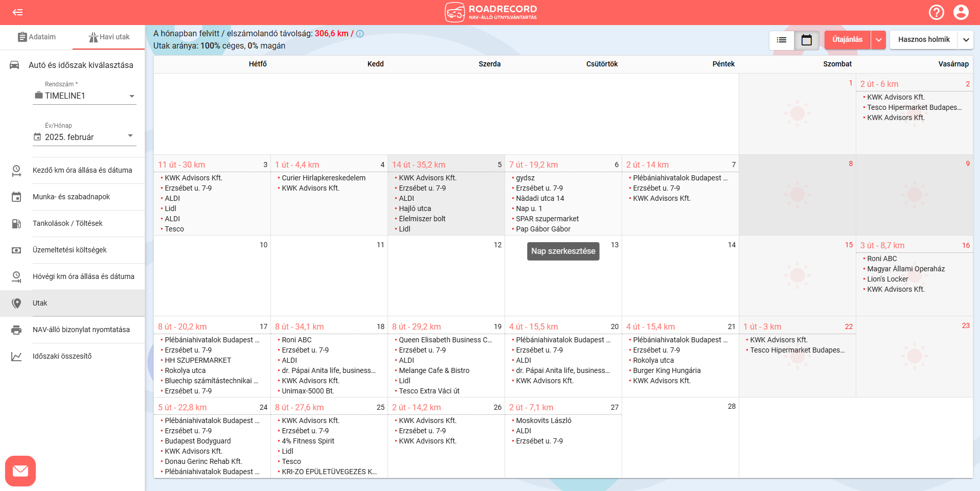Screen dimensions: 980x491
Task: Click Tesco Extra Váci út entry
Action: tap(429, 391)
